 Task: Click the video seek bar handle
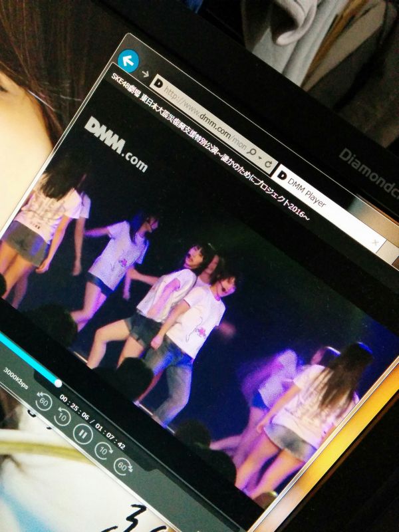(x=58, y=384)
